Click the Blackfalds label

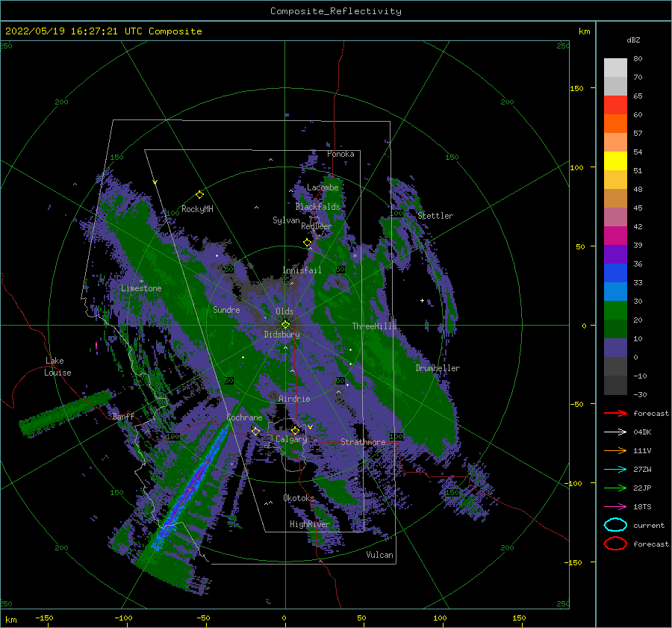(317, 207)
